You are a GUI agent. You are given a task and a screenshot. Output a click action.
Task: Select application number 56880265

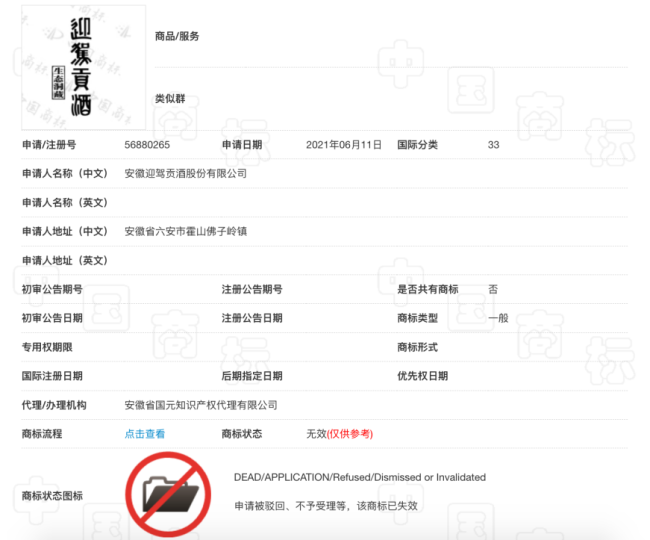click(147, 145)
